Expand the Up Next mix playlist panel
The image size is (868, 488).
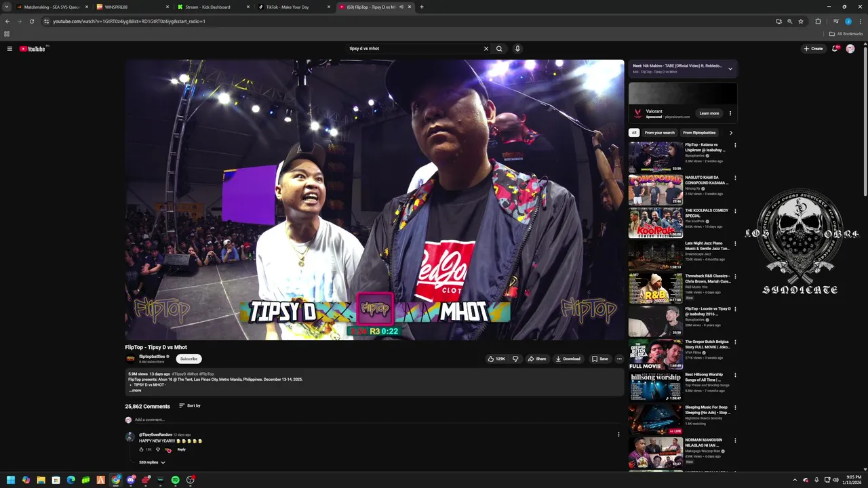pyautogui.click(x=730, y=68)
